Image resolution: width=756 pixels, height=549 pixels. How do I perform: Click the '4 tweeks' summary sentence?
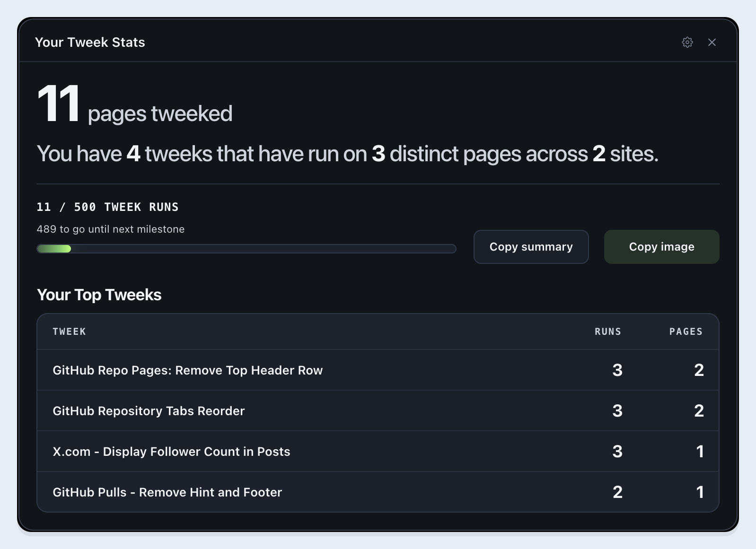347,154
